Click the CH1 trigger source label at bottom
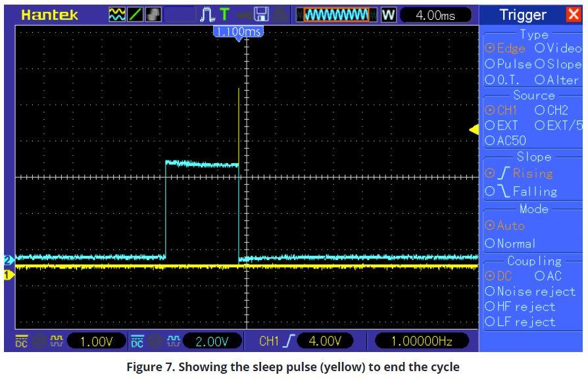588x381 pixels. (269, 342)
